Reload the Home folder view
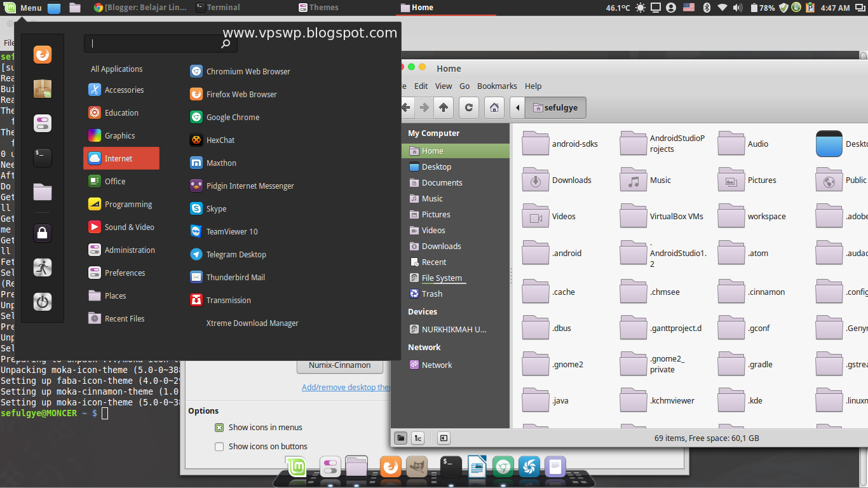Screen dimensions: 868x488 [x=469, y=107]
